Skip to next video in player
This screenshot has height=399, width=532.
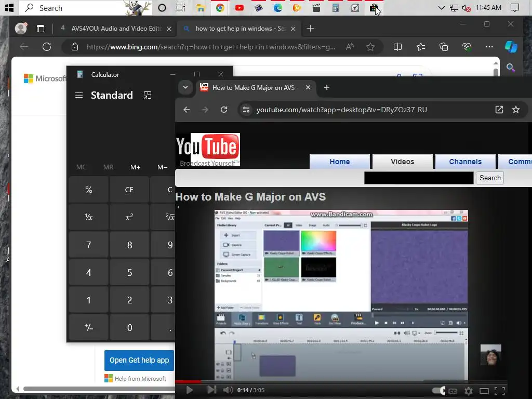[x=211, y=390]
